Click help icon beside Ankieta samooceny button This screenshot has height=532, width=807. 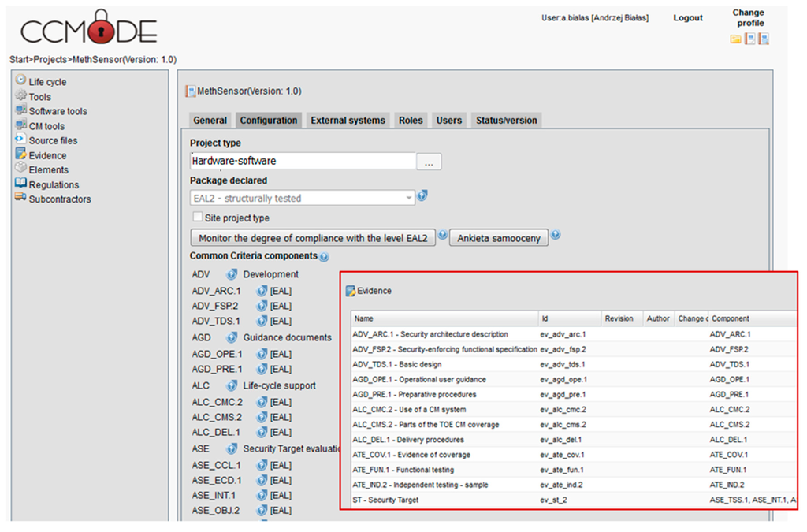556,236
